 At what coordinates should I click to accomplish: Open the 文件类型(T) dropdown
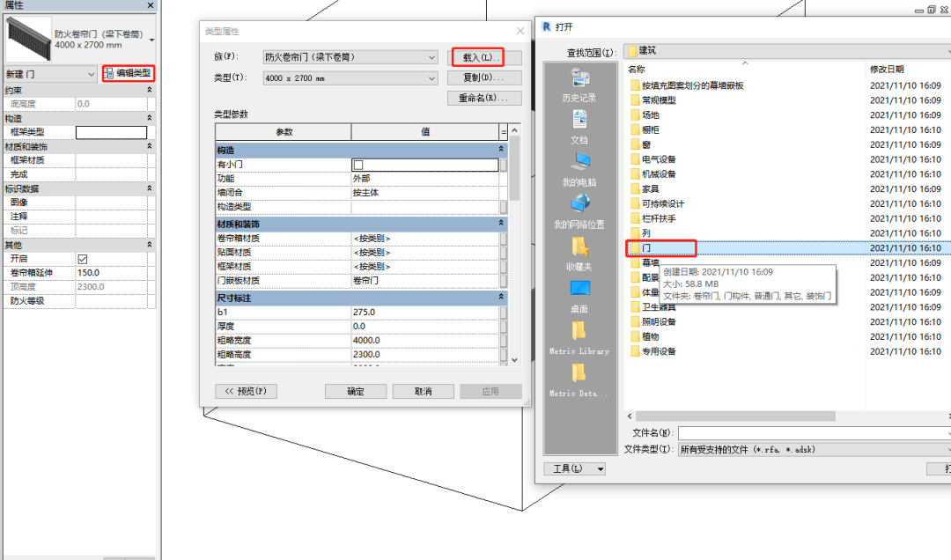point(814,450)
